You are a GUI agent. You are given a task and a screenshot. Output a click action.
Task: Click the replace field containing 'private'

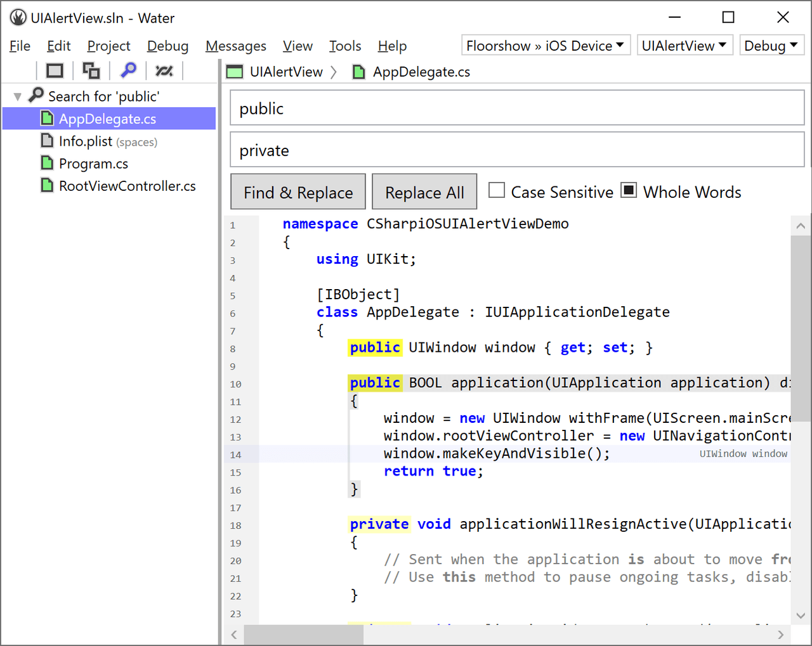pos(517,150)
